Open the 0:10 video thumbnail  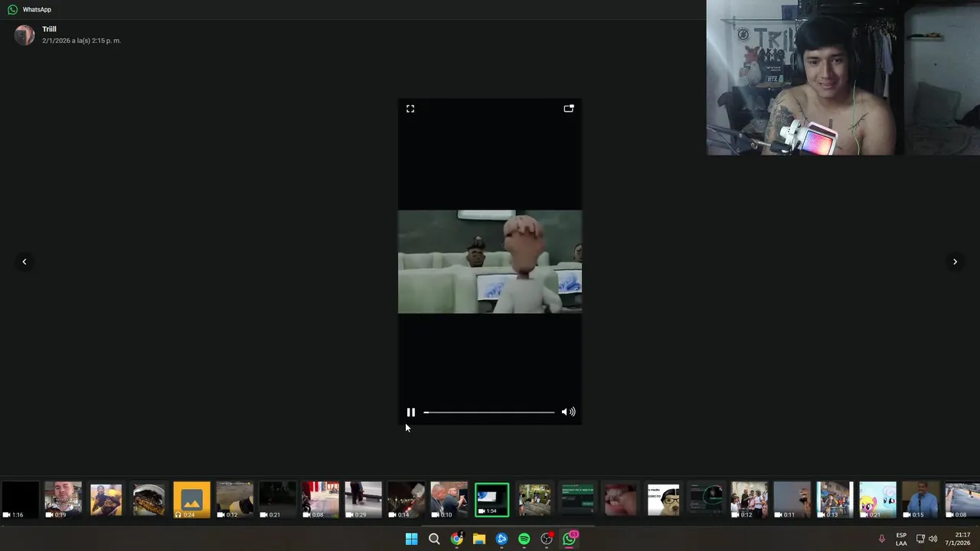(449, 500)
